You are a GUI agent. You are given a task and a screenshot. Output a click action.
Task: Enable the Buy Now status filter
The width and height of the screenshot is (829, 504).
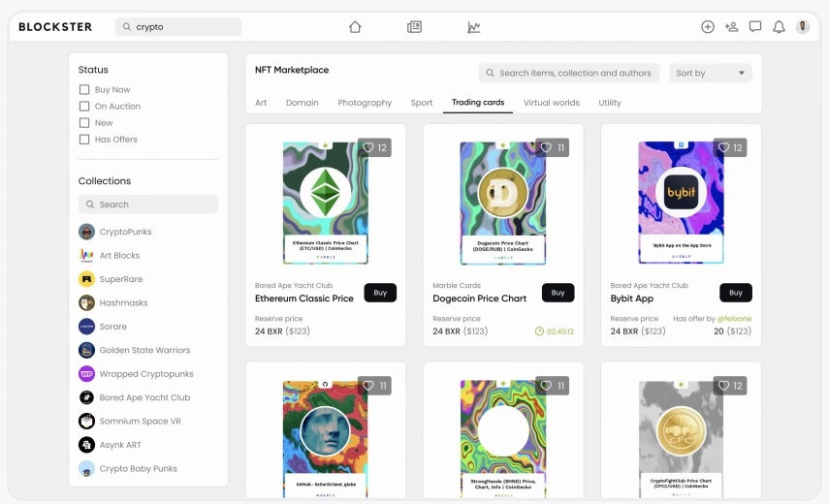pos(84,90)
